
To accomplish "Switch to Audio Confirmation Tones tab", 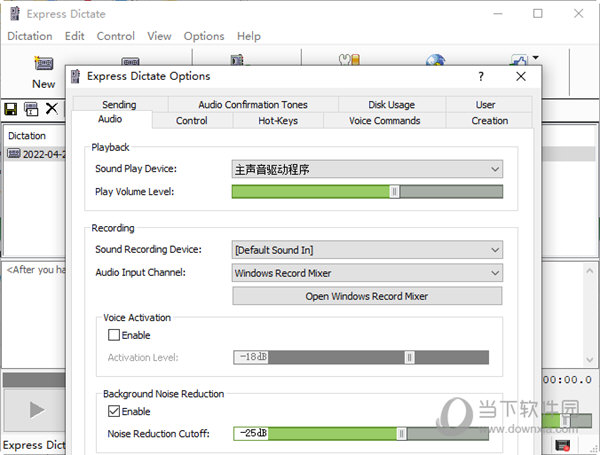I will (x=253, y=104).
